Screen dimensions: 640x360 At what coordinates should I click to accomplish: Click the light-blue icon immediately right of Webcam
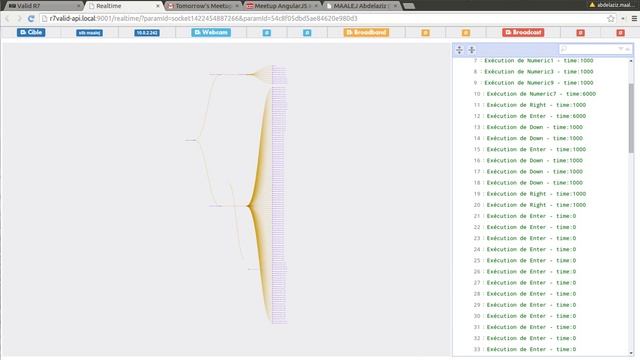point(267,33)
